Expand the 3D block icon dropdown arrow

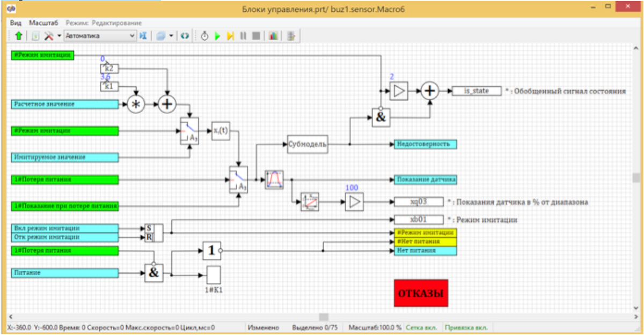pos(171,36)
